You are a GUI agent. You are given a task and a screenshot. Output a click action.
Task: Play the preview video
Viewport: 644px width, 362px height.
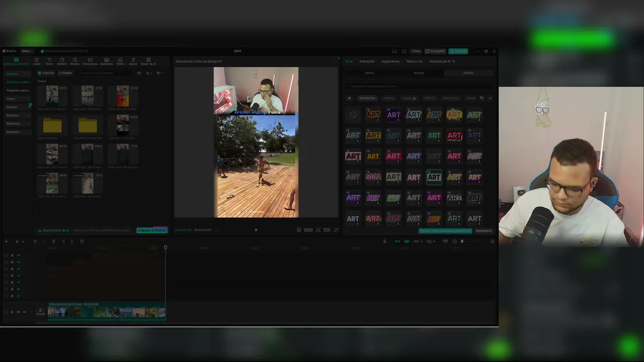click(x=256, y=230)
